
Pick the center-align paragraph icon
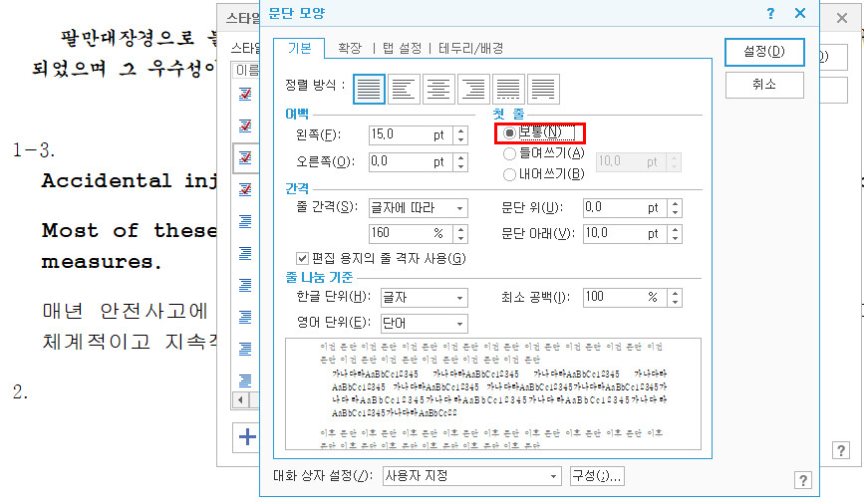438,88
